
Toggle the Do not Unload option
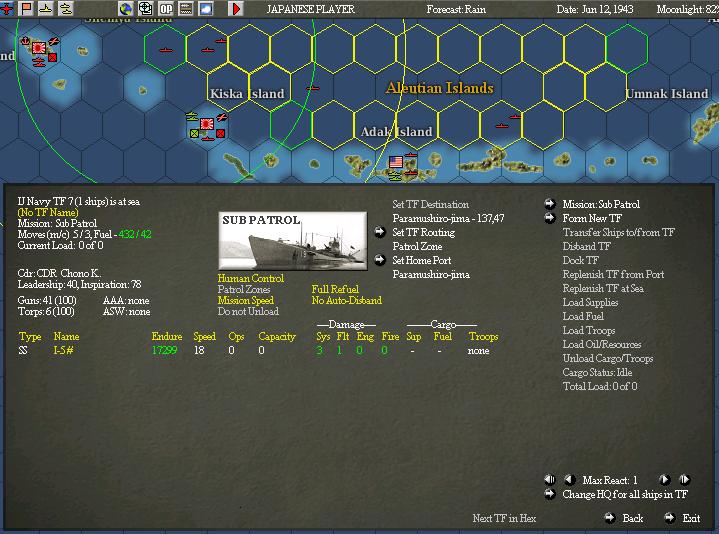[x=248, y=311]
